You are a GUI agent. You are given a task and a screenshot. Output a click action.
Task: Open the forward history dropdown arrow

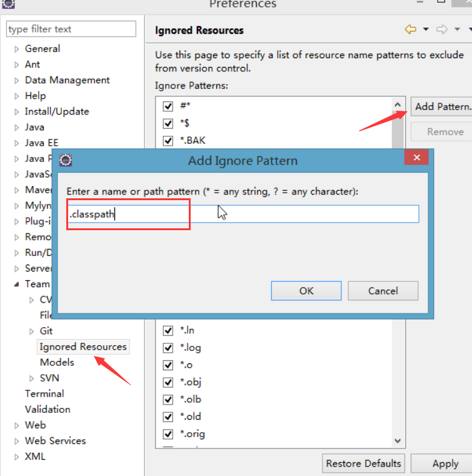[x=457, y=29]
